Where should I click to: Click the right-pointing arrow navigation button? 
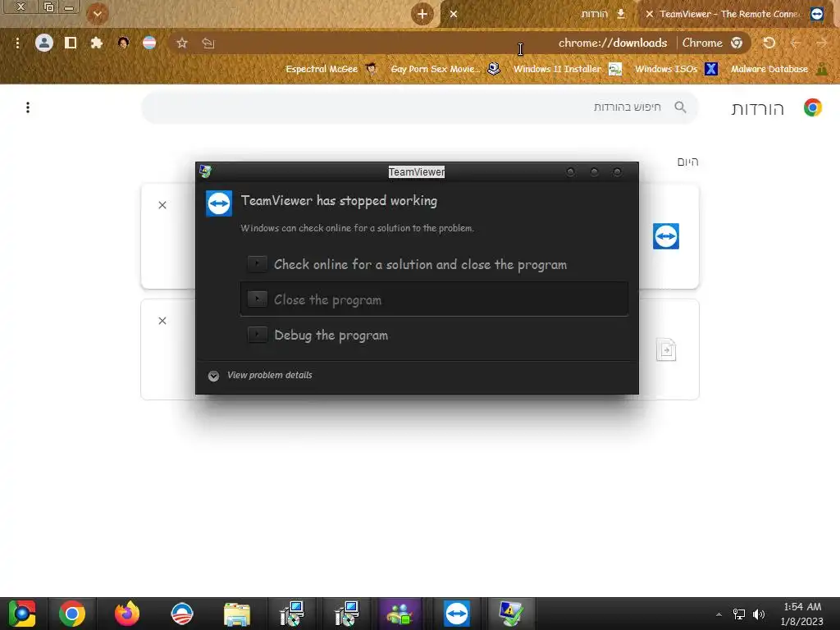pos(822,43)
